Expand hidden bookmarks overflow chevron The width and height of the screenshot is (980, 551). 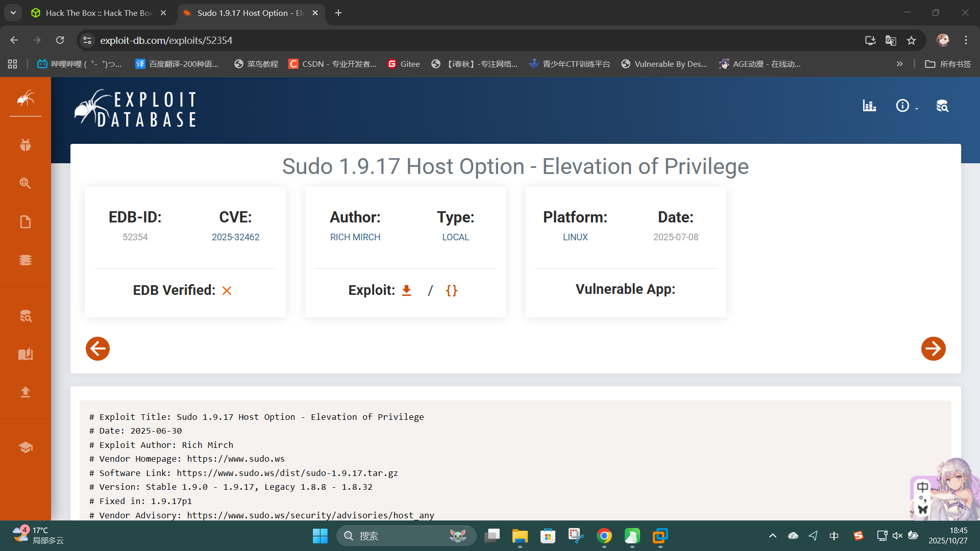point(899,64)
